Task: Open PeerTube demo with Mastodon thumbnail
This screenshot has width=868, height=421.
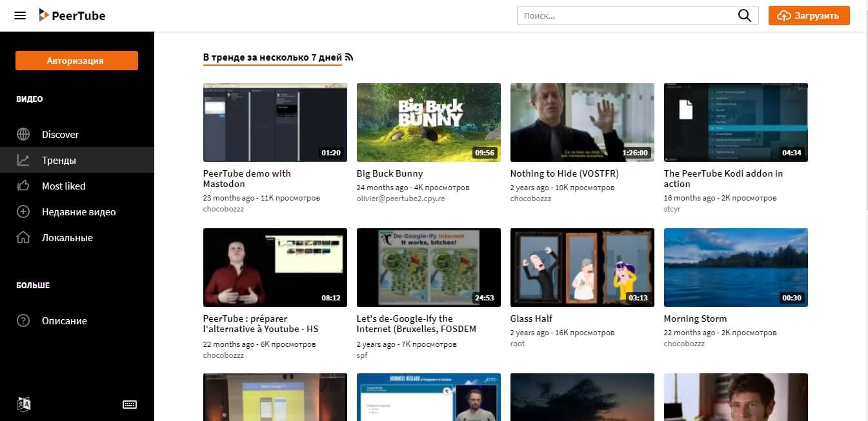Action: 275,122
